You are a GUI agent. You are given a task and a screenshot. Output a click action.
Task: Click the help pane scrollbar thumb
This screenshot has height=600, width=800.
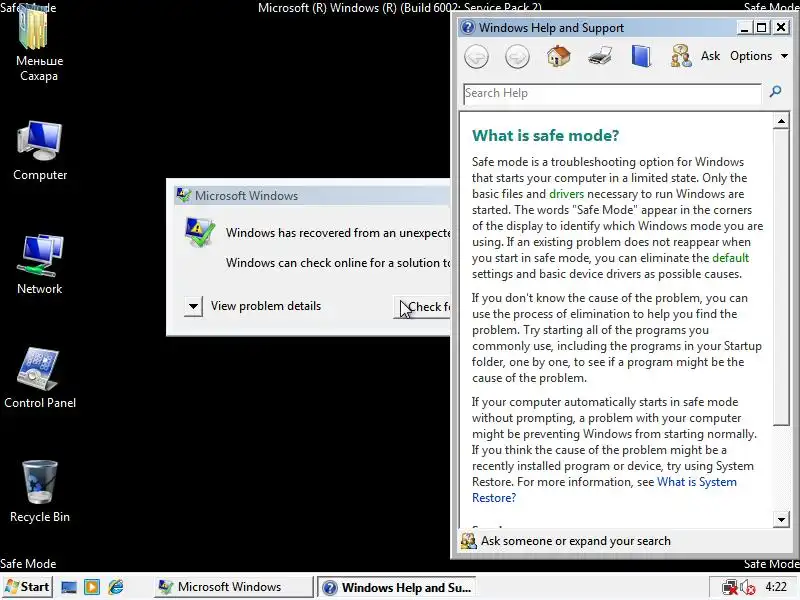[781, 277]
